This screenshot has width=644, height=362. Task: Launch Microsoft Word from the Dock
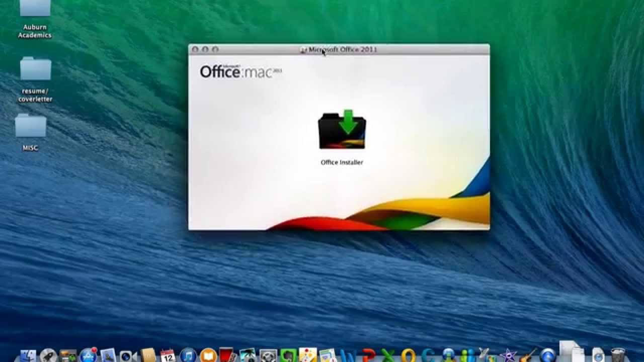(x=348, y=355)
